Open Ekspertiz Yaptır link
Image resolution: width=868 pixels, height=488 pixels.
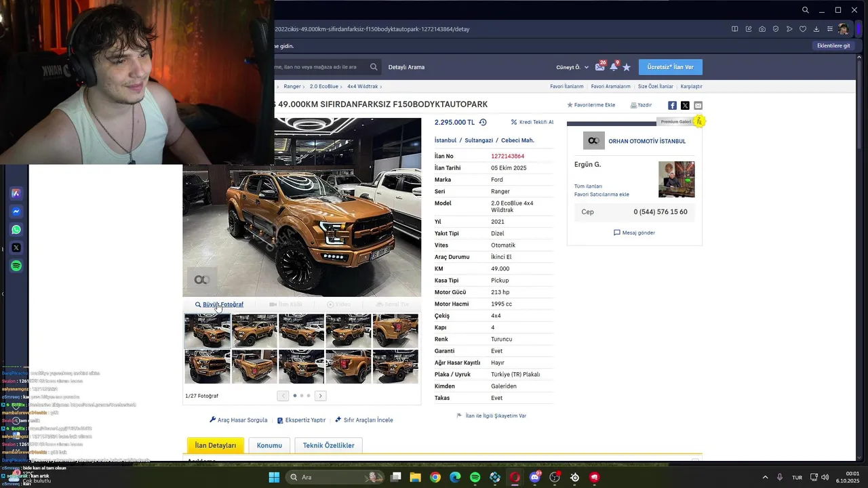click(x=302, y=420)
